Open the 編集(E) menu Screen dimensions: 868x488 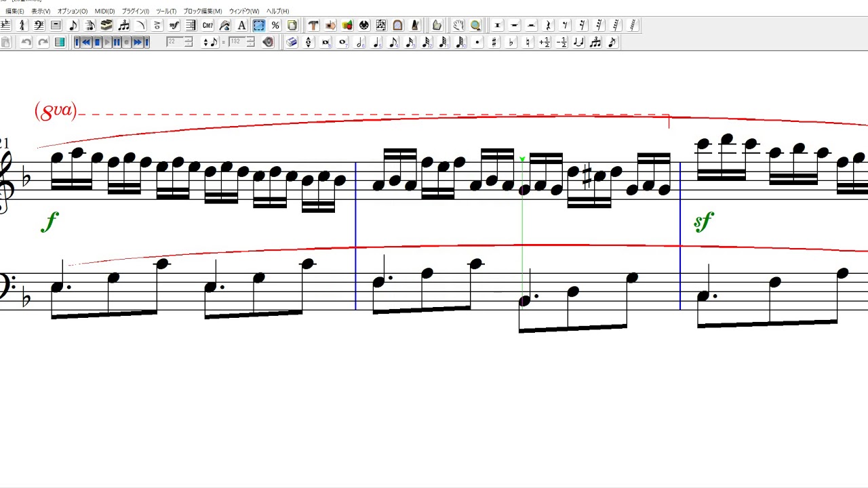pos(15,12)
